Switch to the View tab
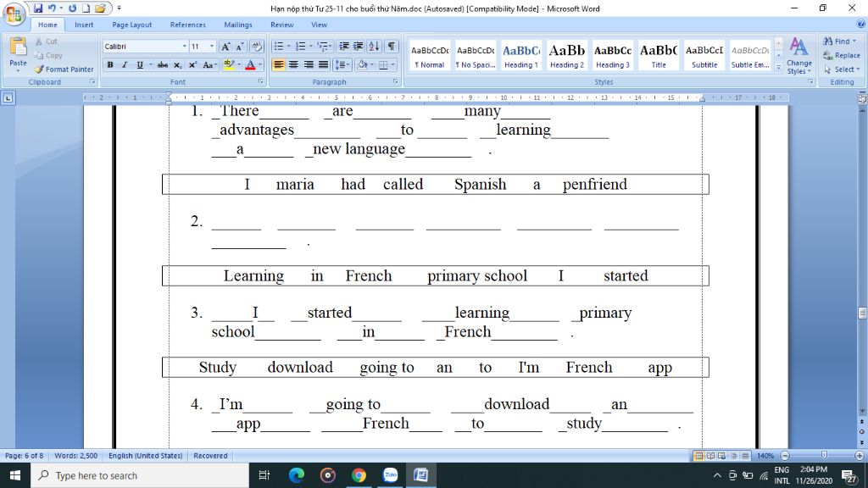Screen dimensions: 868x488 tap(319, 25)
